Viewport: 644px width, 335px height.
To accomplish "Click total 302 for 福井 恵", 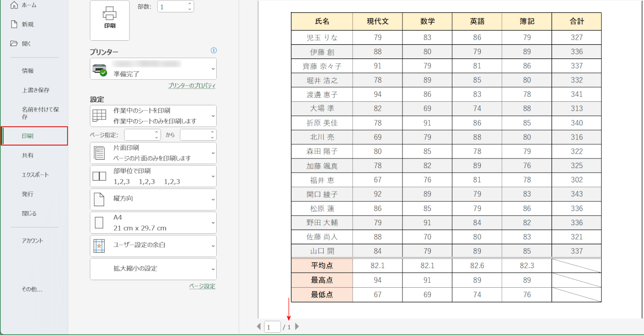I will [x=577, y=180].
